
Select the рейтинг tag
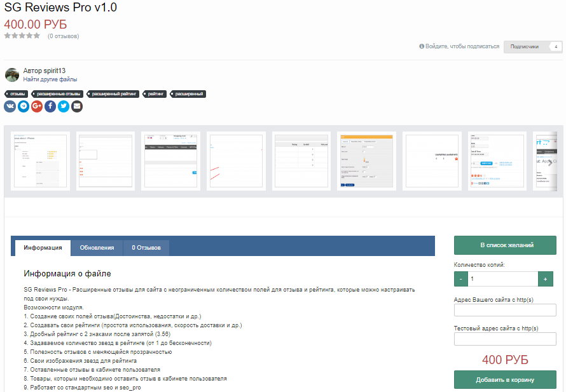155,94
